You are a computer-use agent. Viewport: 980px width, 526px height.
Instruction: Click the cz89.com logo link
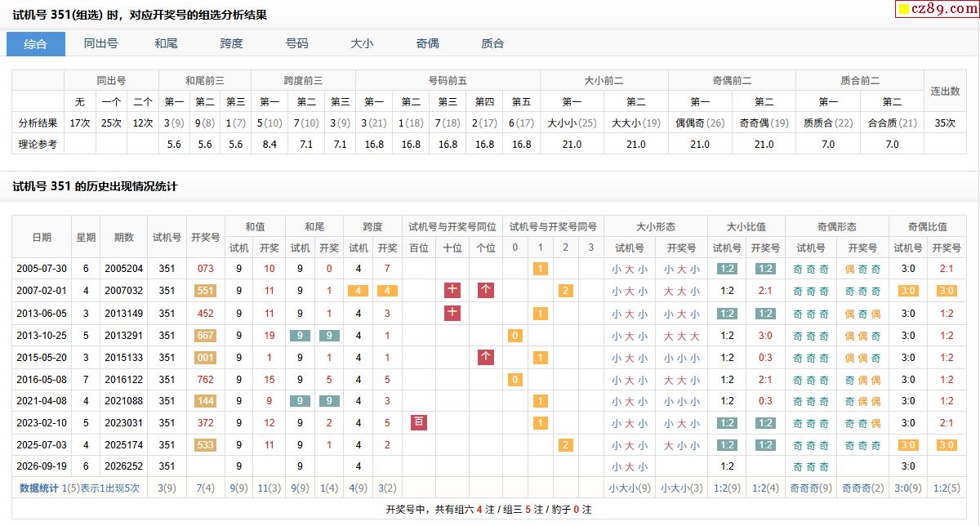click(x=937, y=9)
